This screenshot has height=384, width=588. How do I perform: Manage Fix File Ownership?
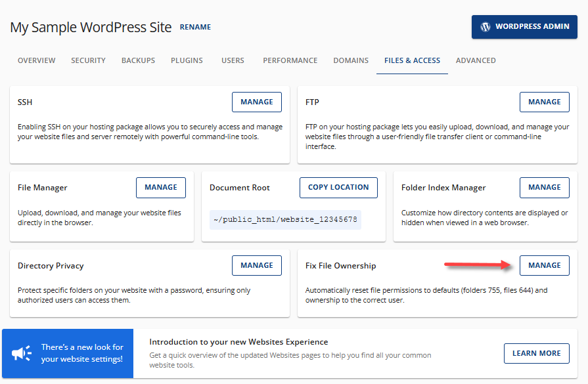545,265
